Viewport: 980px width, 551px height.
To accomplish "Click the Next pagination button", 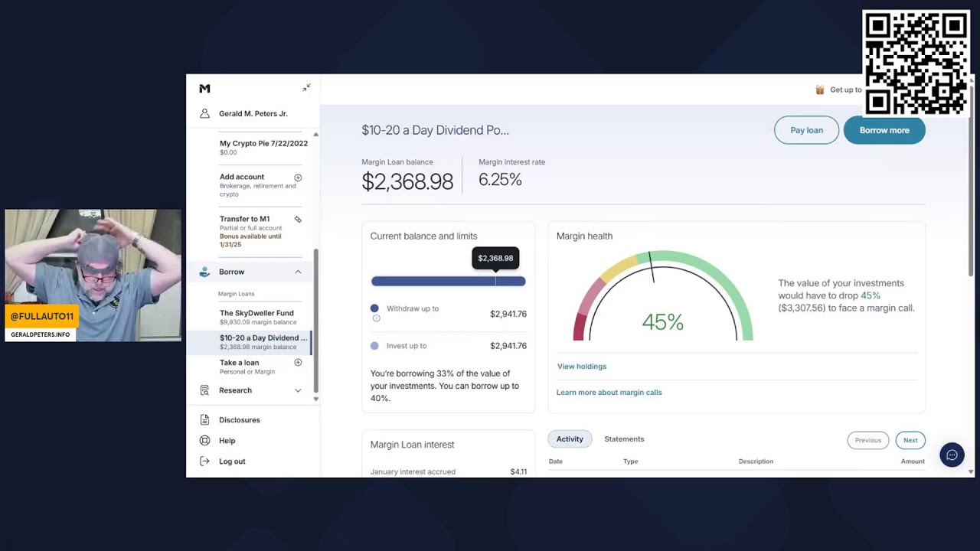I will click(x=910, y=440).
